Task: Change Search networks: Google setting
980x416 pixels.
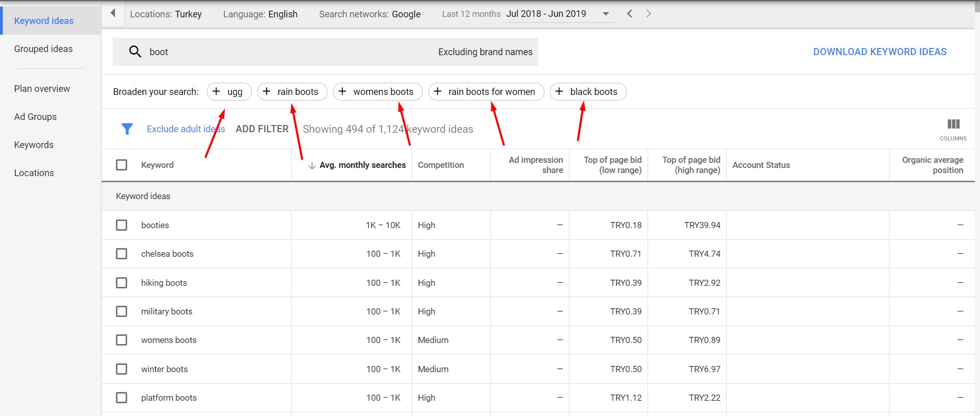Action: point(370,14)
